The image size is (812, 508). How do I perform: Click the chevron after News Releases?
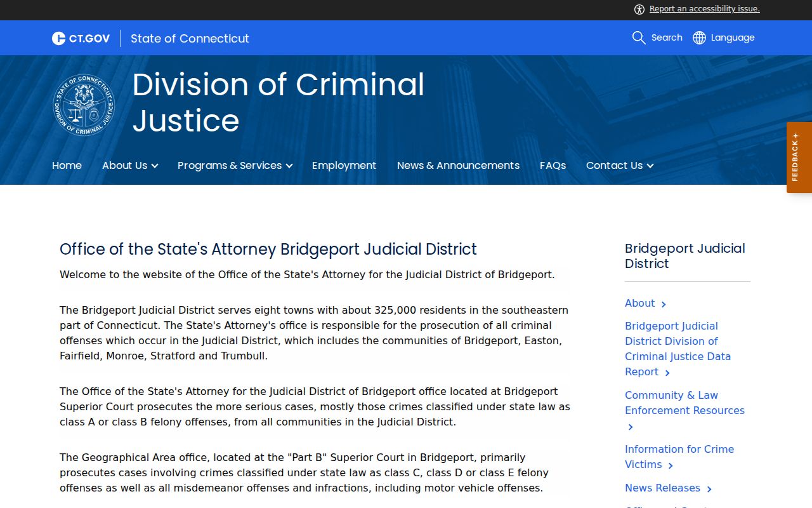click(x=709, y=489)
